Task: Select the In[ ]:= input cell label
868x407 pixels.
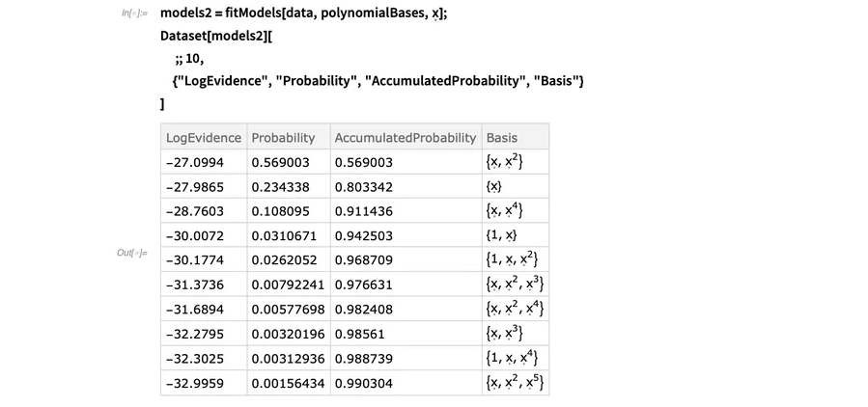Action: coord(134,13)
